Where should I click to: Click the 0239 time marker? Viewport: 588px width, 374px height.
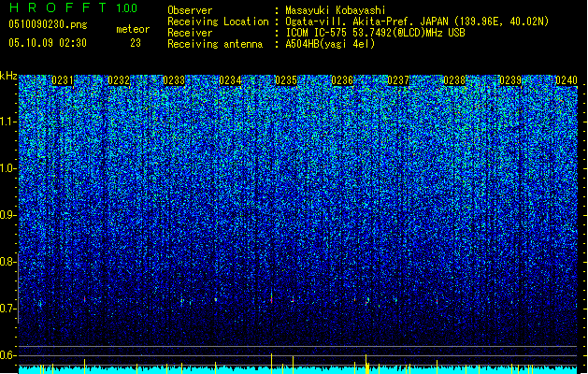click(510, 80)
